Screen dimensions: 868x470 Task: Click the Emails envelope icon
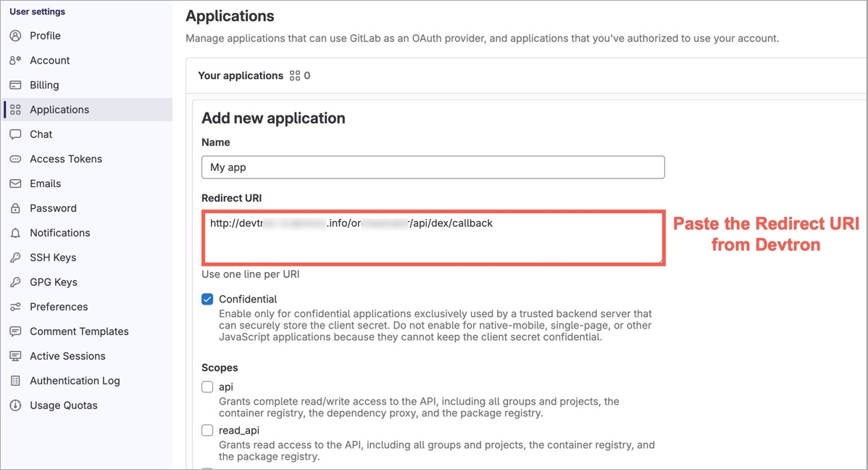point(15,184)
